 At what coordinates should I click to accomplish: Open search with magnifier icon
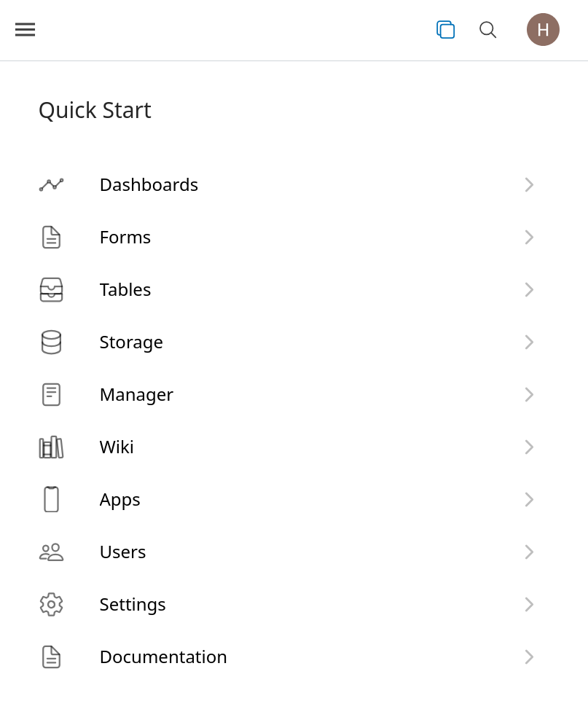487,30
